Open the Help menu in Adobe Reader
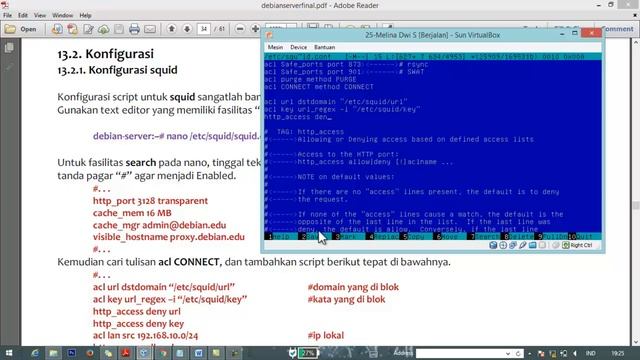This screenshot has height=360, width=640. 85,16
